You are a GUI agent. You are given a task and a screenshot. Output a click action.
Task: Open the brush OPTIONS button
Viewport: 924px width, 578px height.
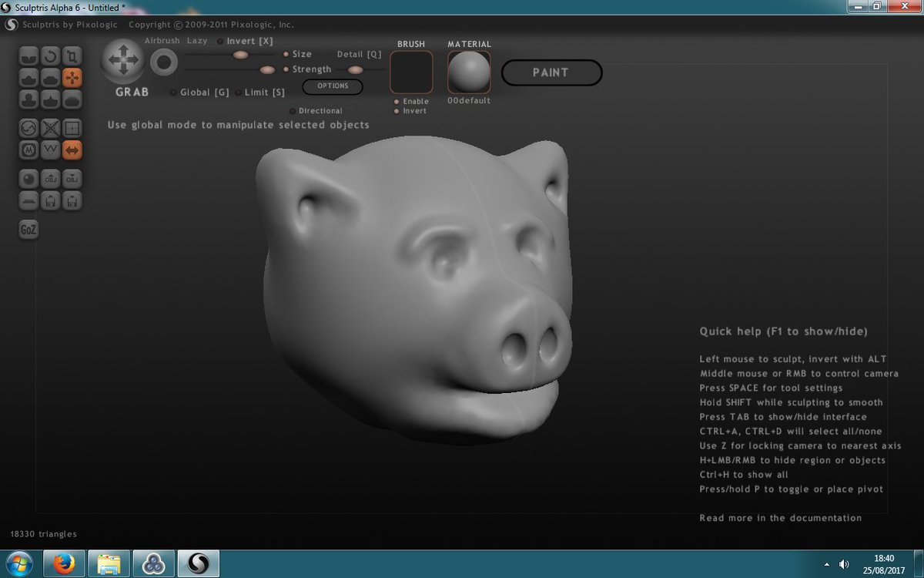coord(333,86)
